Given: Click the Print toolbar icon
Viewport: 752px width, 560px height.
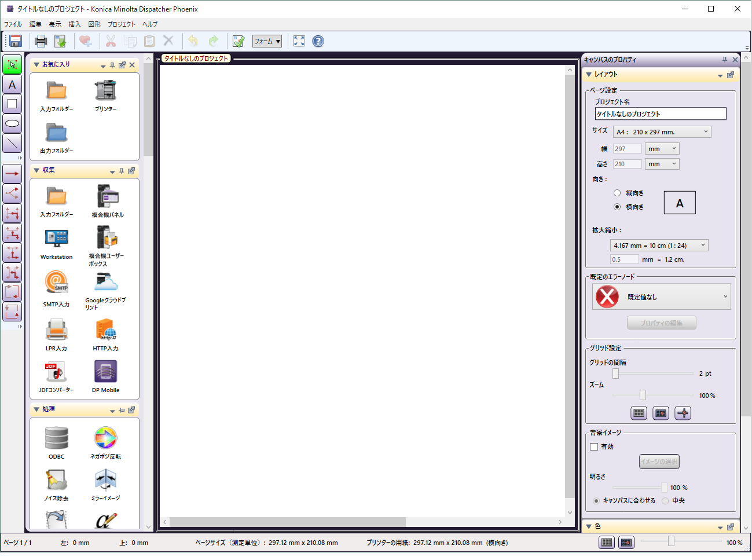Looking at the screenshot, I should coord(41,41).
